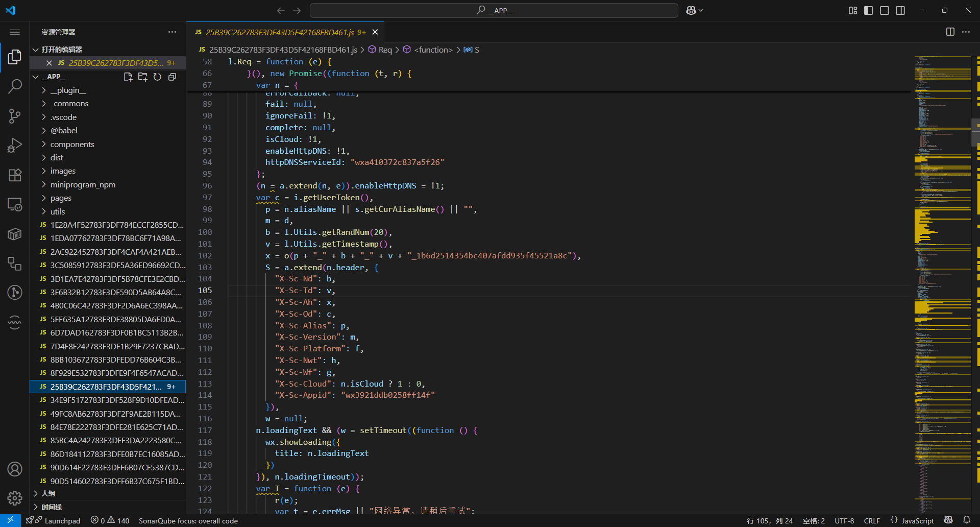This screenshot has width=980, height=527.
Task: Open file 90D514602783F3DFF6B37C675F1BD...
Action: [108, 481]
